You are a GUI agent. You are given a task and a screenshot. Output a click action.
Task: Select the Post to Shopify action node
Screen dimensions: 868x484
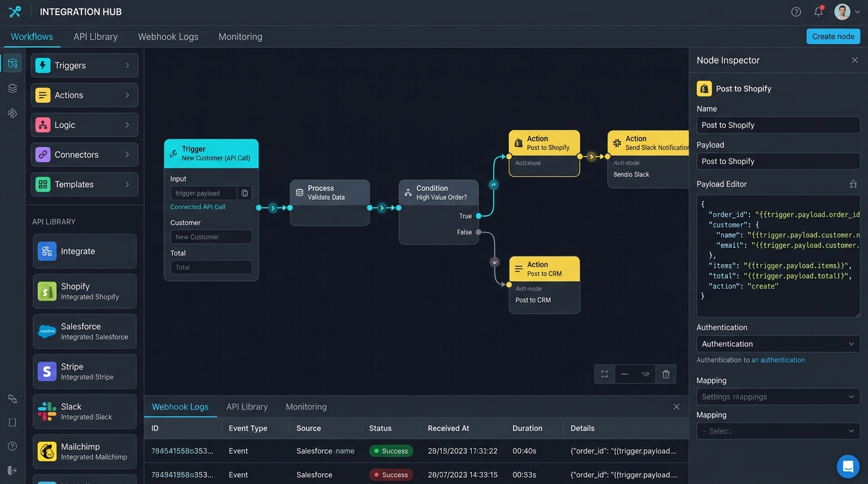[544, 153]
